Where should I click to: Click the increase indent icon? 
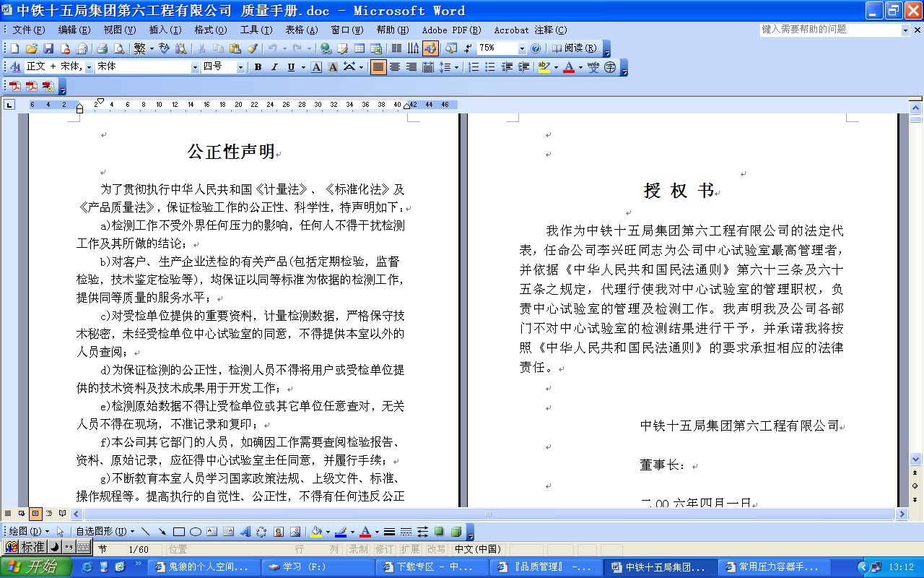[523, 67]
